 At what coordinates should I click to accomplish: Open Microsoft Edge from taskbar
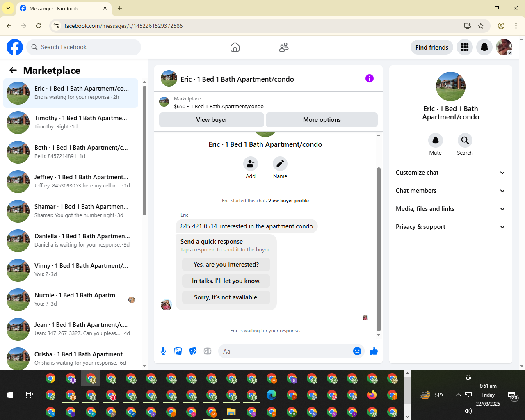point(272,395)
